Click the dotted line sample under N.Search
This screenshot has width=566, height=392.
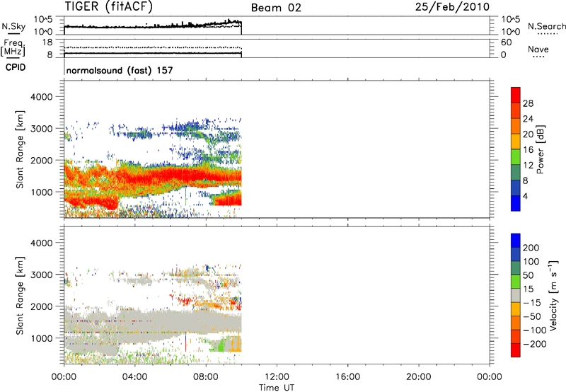(548, 34)
